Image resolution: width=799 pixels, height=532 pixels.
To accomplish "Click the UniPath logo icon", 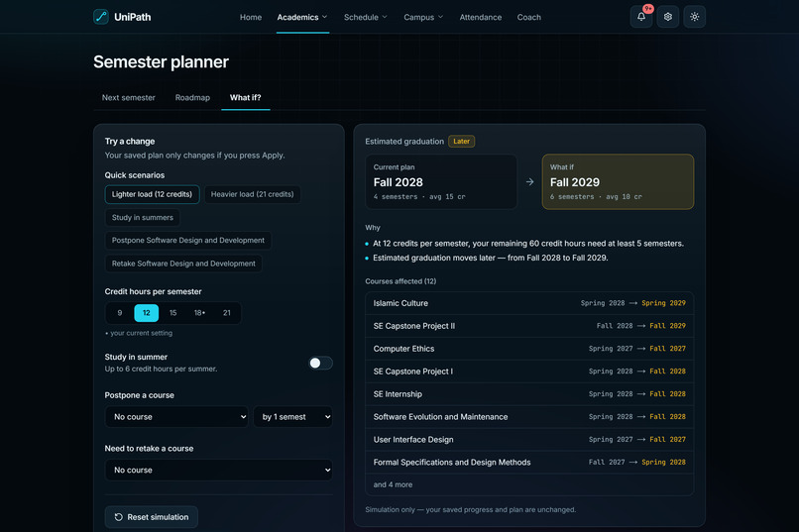I will [x=101, y=17].
